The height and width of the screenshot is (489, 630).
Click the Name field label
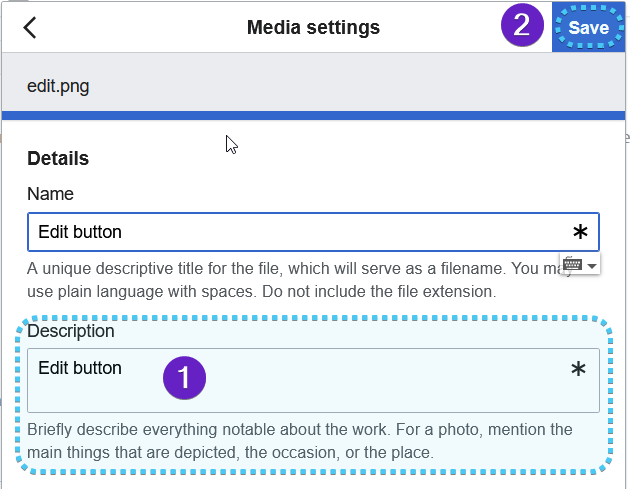click(x=50, y=194)
